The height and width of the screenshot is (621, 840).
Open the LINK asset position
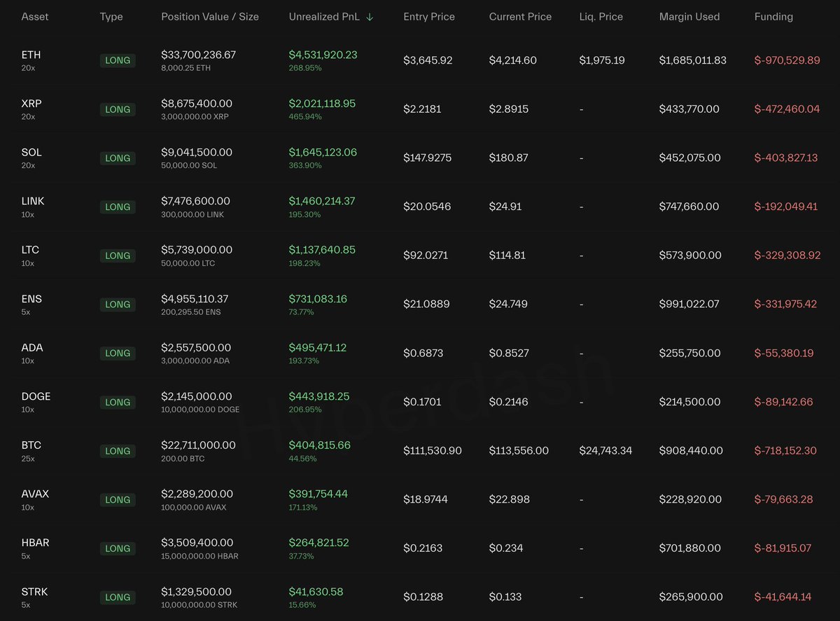pyautogui.click(x=33, y=201)
